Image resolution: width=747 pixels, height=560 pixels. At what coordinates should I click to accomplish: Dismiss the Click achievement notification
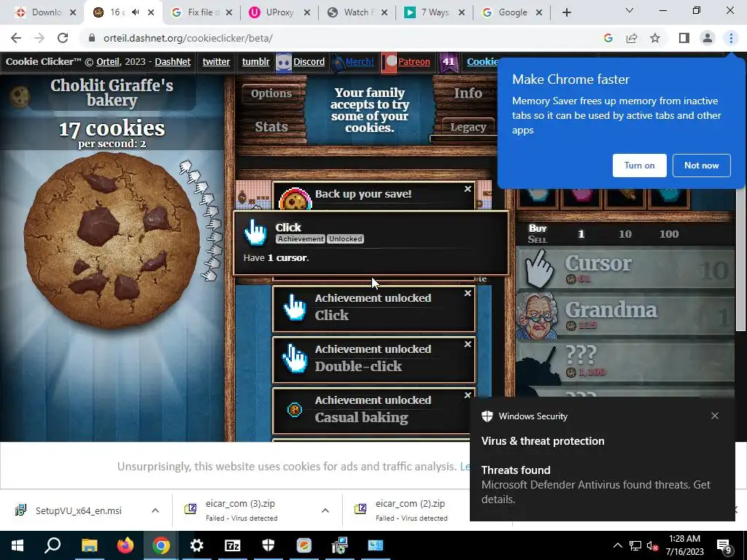tap(468, 293)
